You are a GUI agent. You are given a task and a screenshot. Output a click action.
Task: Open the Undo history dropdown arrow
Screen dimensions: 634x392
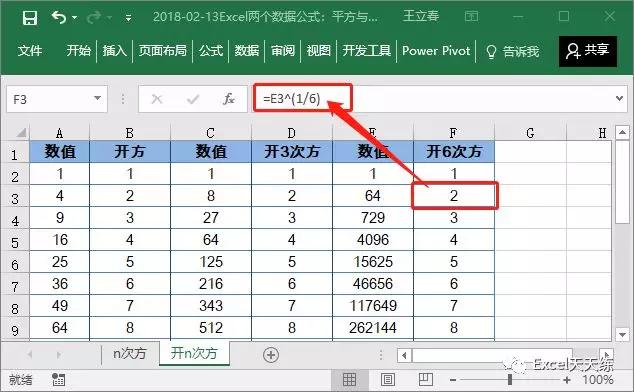74,17
